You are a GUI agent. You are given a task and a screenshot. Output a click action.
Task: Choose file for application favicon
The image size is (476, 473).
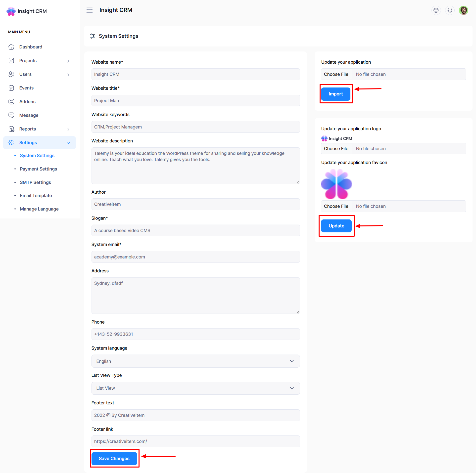pos(336,206)
